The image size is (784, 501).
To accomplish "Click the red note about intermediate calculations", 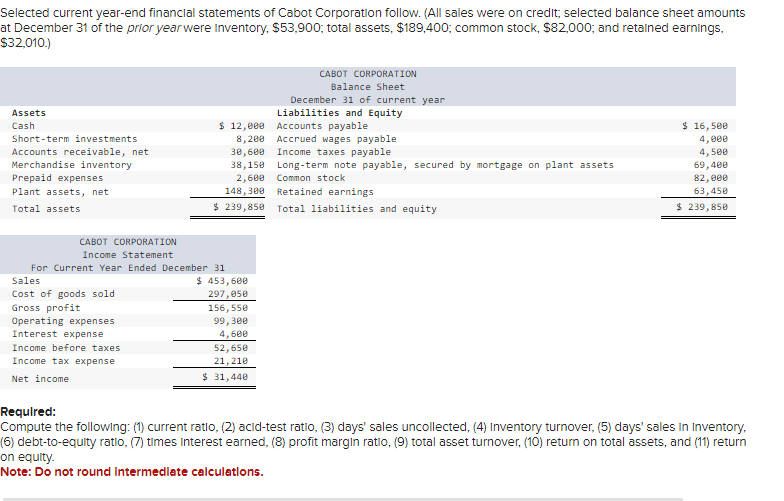I will (x=132, y=472).
